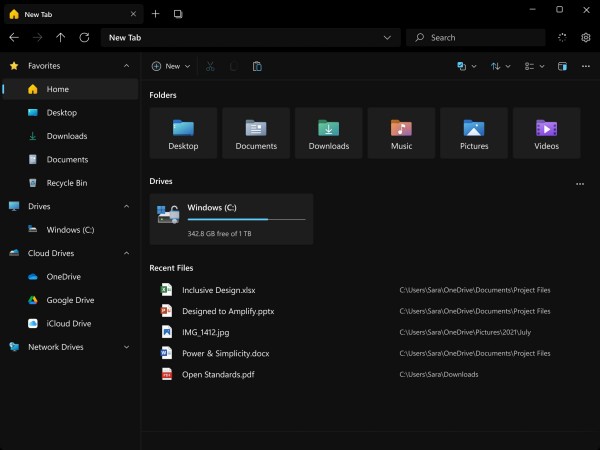The image size is (600, 450).
Task: Click the Windows (C:) storage usage bar
Action: [246, 220]
